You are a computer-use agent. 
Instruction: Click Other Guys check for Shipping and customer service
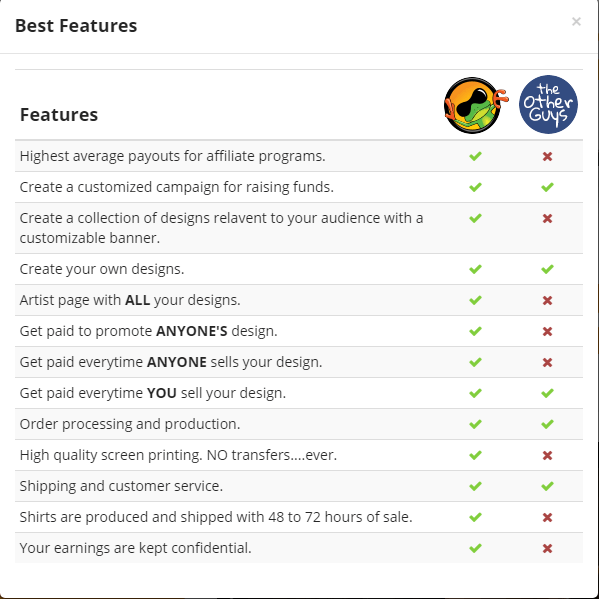(547, 486)
